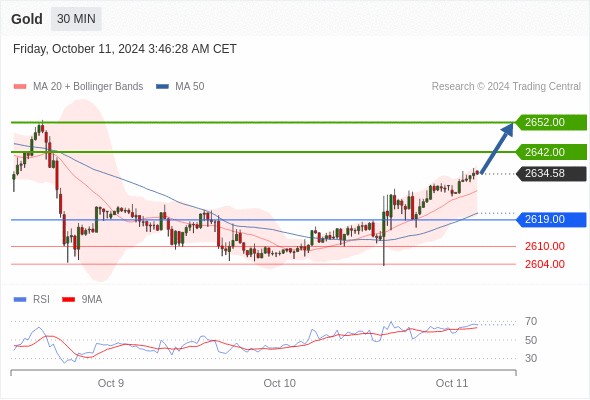Viewport: 590px width, 400px height.
Task: Click the 30 MIN timeframe badge
Action: tap(76, 19)
